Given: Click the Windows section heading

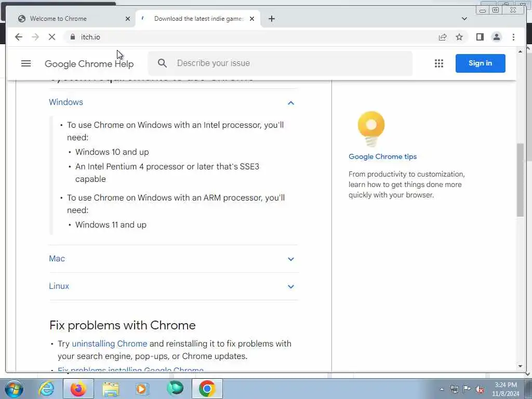Looking at the screenshot, I should [66, 102].
